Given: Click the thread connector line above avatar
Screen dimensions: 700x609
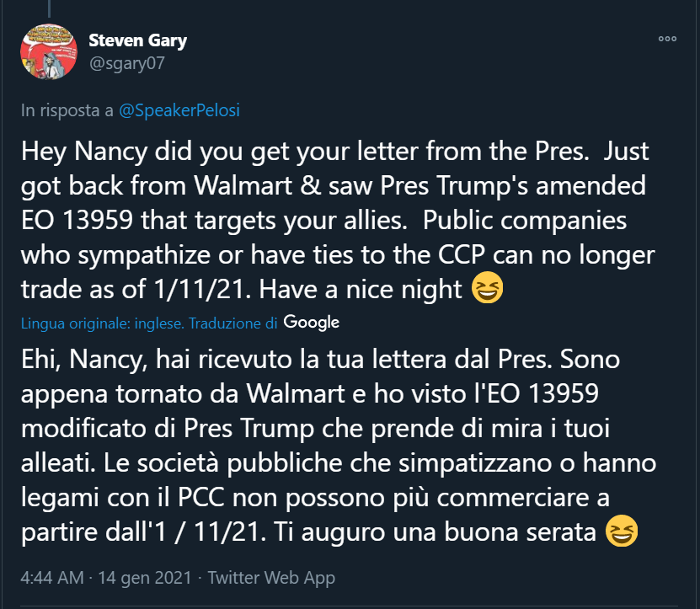Looking at the screenshot, I should 50,8.
